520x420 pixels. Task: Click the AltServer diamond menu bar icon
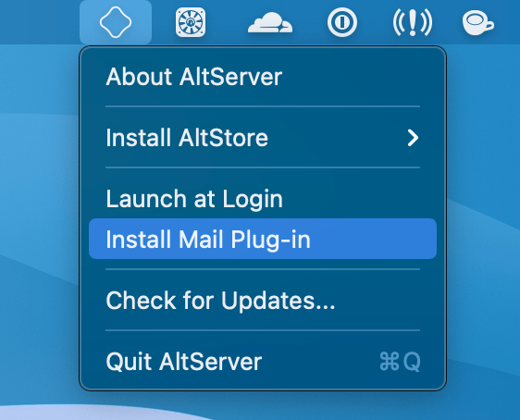[116, 22]
